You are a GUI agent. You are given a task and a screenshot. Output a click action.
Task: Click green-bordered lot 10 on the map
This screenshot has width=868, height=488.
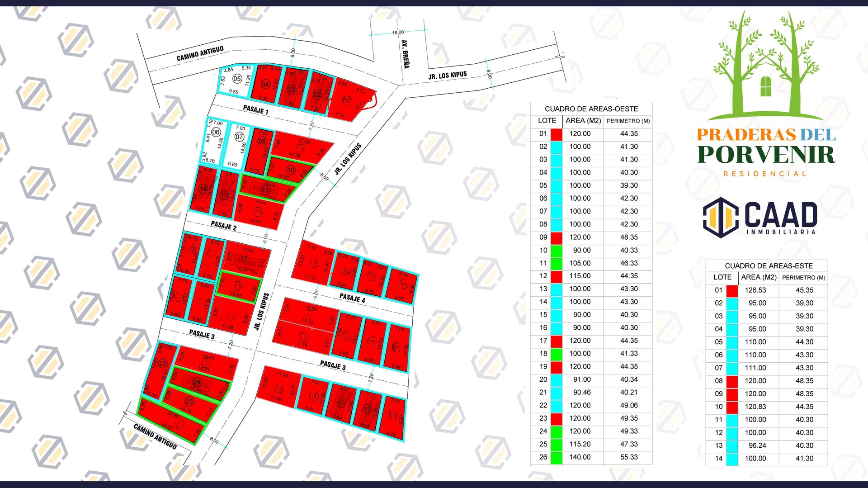pyautogui.click(x=290, y=170)
